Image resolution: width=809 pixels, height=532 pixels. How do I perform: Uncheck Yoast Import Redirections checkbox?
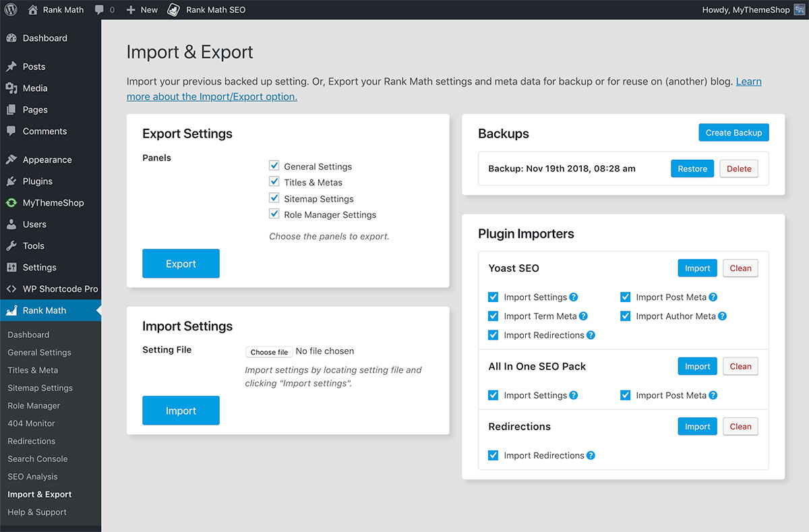pyautogui.click(x=493, y=335)
